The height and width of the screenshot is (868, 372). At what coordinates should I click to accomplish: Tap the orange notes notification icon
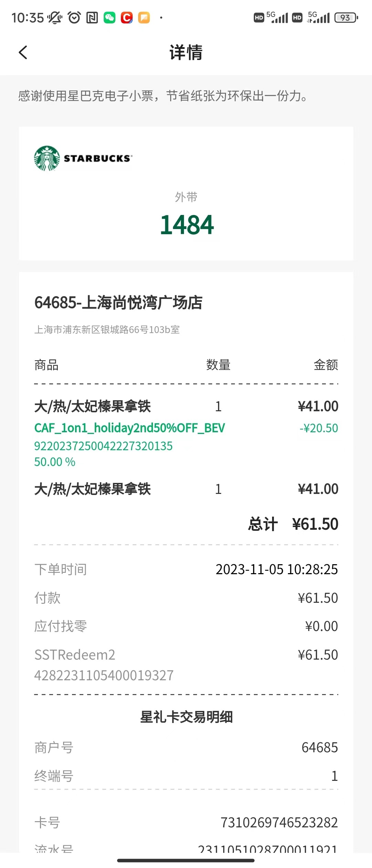click(144, 18)
